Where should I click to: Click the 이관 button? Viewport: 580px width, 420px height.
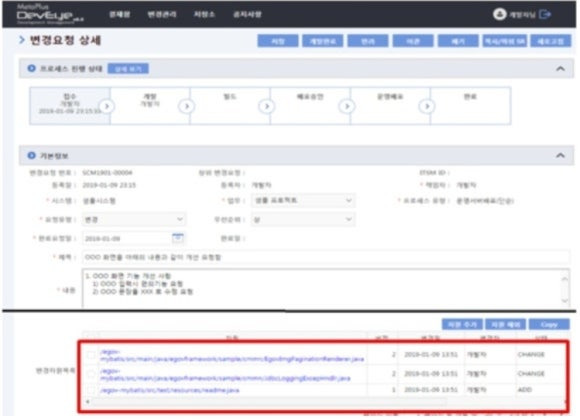coord(413,41)
